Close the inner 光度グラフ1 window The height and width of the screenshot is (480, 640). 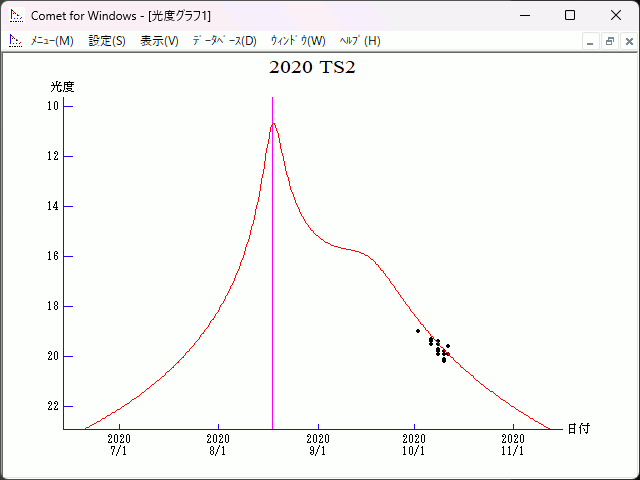coord(628,41)
